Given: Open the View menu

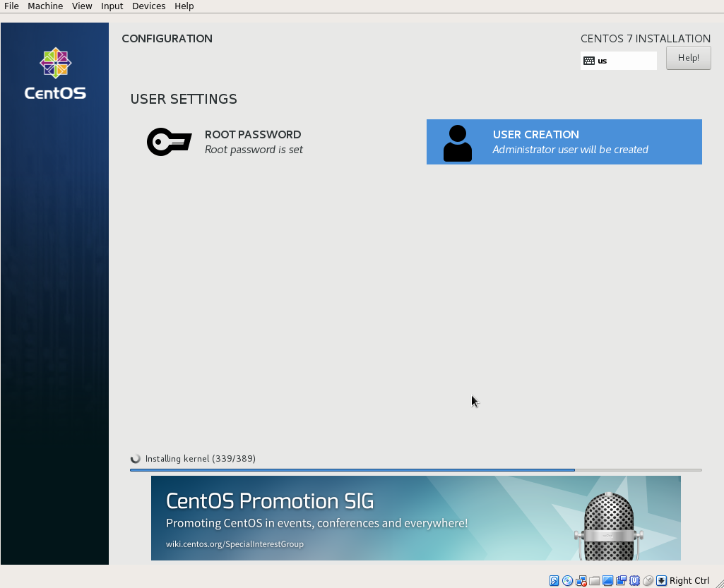Looking at the screenshot, I should coord(81,6).
